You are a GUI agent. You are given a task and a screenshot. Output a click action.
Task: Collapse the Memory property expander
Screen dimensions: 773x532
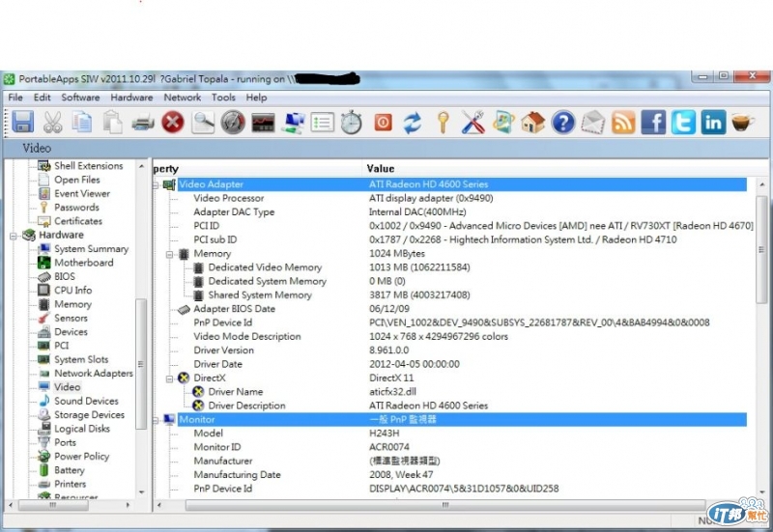click(170, 254)
